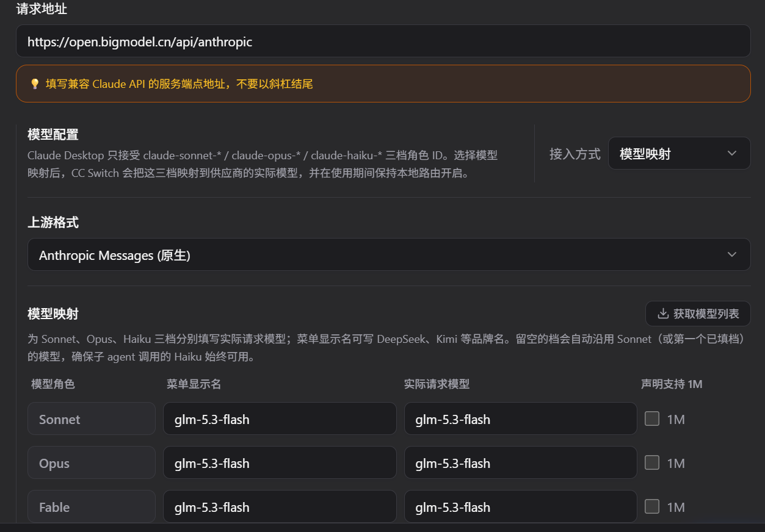This screenshot has width=765, height=532.
Task: Click the lightbulb icon in the orange hint
Action: click(x=35, y=84)
